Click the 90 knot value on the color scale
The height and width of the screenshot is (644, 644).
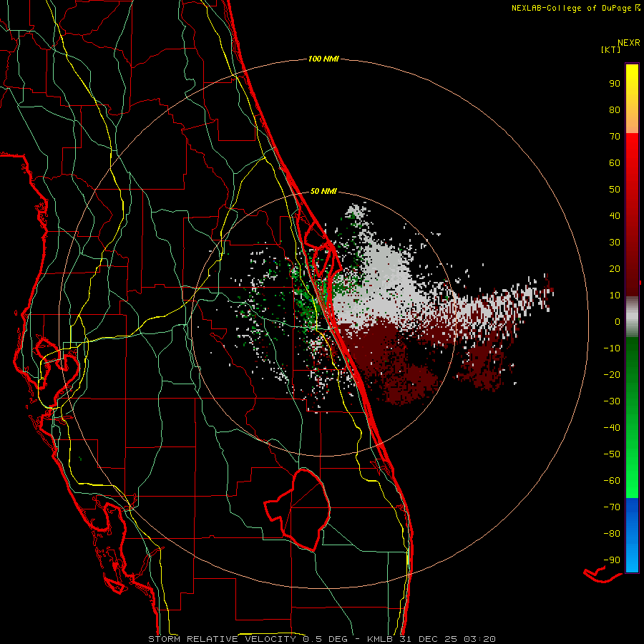[x=615, y=84]
